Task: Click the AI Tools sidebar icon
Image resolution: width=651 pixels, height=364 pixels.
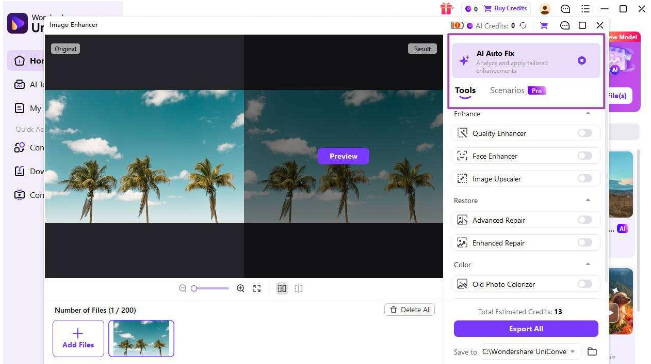Action: [20, 85]
